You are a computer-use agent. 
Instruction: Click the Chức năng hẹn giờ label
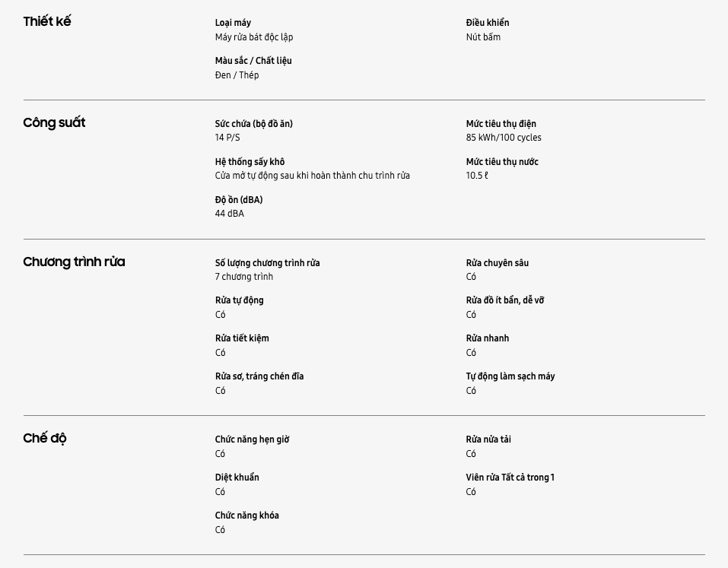[x=252, y=439]
